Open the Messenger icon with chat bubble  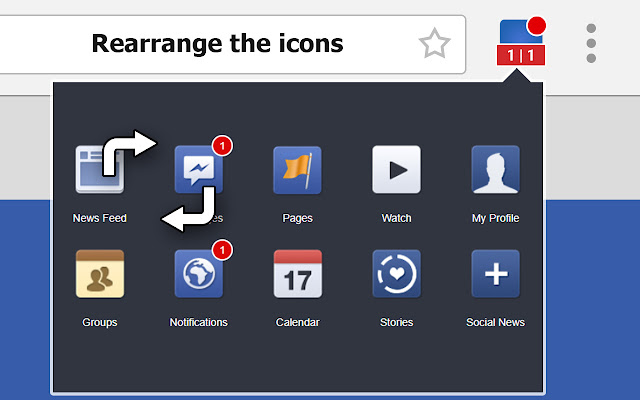click(199, 169)
